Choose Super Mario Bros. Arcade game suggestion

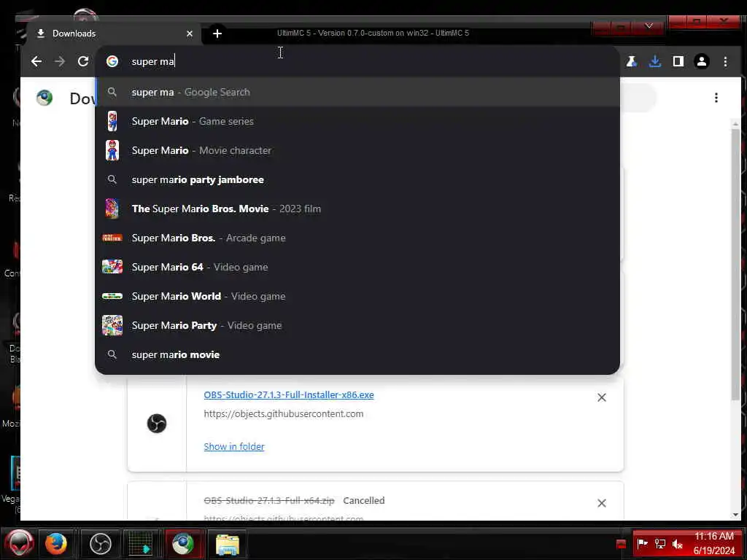(x=357, y=238)
